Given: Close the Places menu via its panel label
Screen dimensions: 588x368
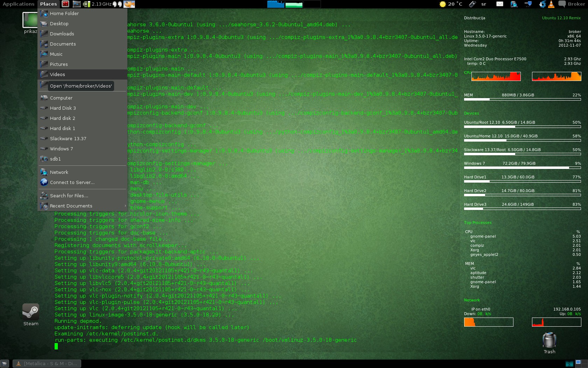Looking at the screenshot, I should pos(48,4).
